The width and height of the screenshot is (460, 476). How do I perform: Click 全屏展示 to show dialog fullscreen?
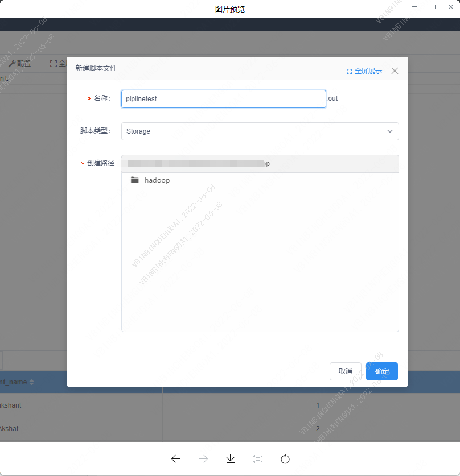(364, 71)
